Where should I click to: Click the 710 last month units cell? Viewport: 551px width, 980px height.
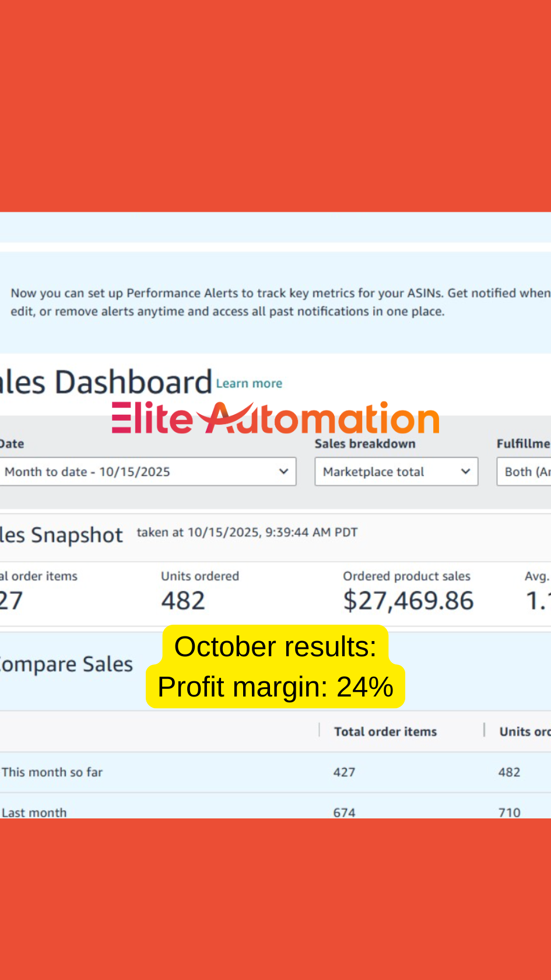tap(509, 812)
